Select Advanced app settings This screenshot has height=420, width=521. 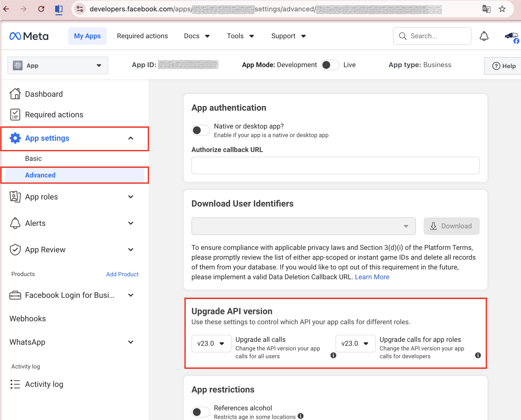(75, 175)
